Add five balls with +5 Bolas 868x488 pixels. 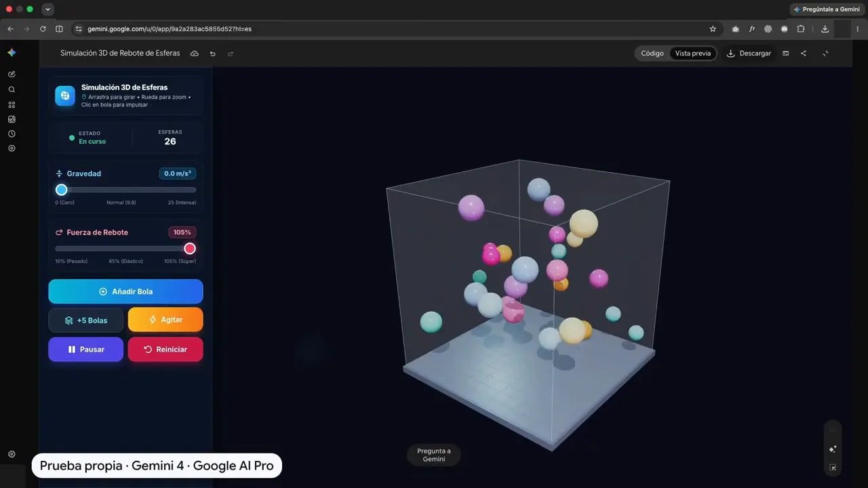click(x=86, y=321)
